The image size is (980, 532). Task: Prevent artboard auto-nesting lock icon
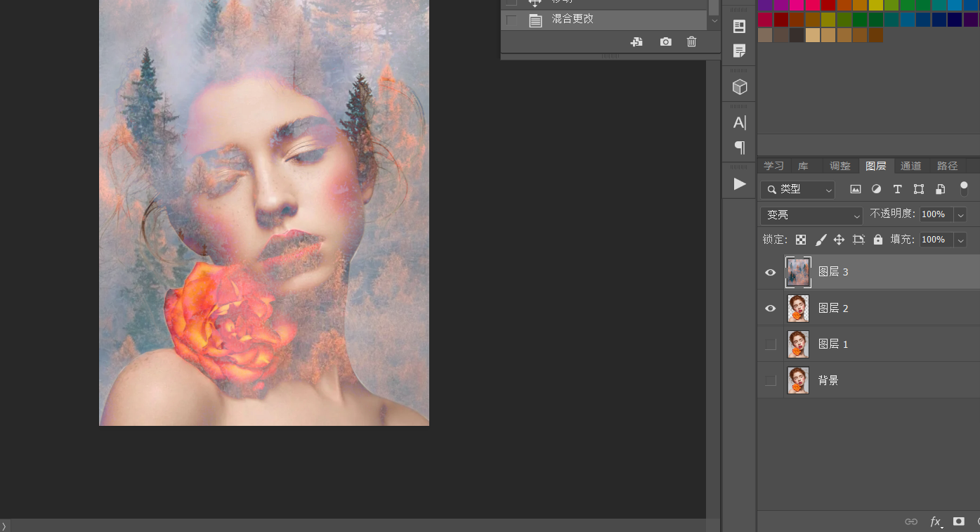(858, 240)
